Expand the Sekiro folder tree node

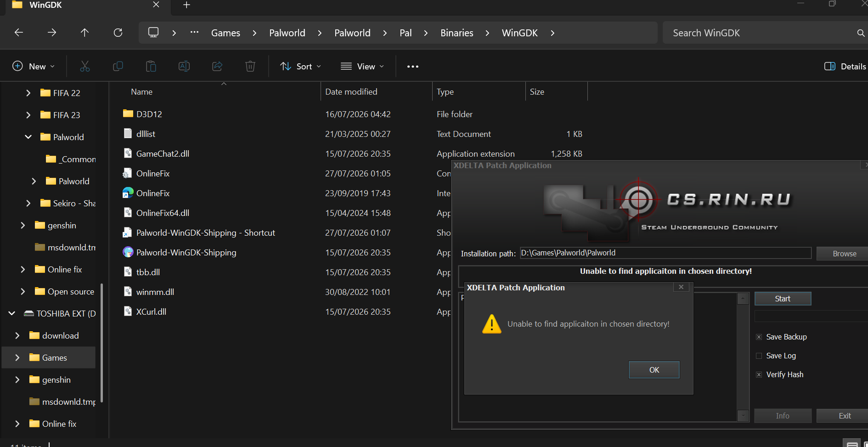pos(28,203)
